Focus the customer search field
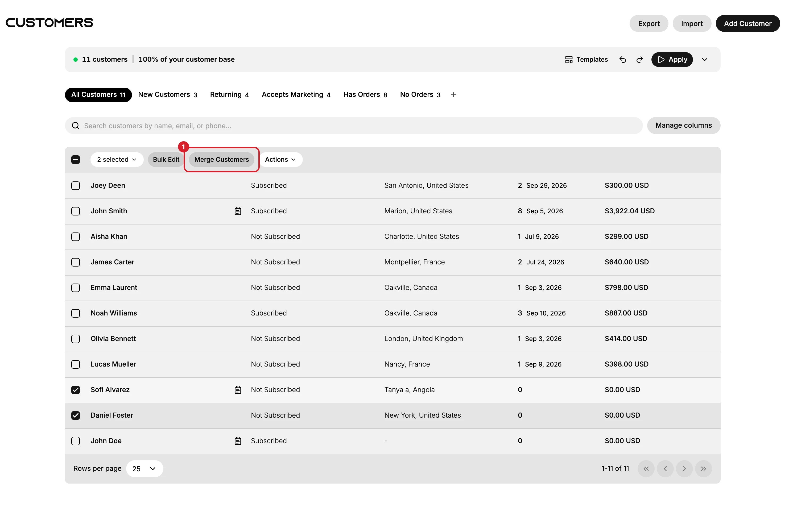The width and height of the screenshot is (793, 532). point(354,126)
